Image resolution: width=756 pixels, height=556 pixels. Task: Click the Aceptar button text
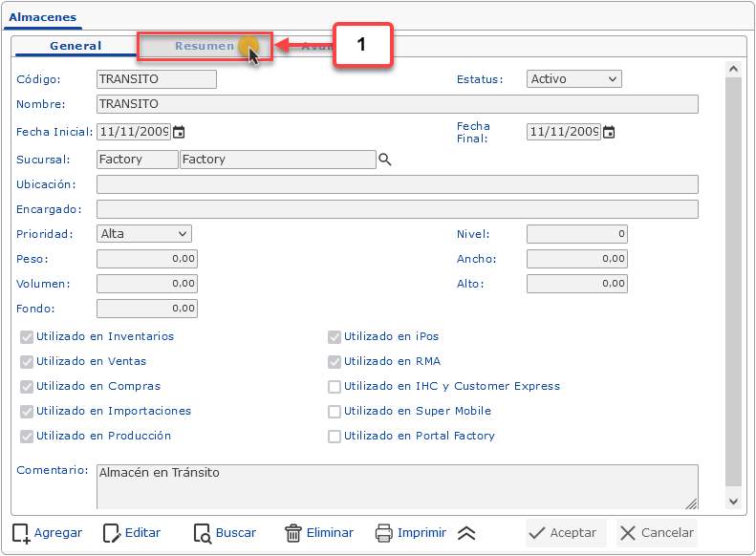tap(572, 533)
